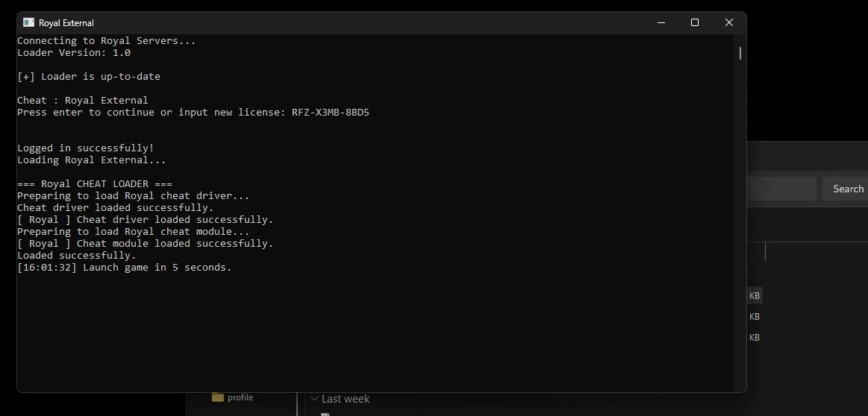Open the profile folder icon in sidebar
Screen dimensions: 868x416
pos(217,397)
